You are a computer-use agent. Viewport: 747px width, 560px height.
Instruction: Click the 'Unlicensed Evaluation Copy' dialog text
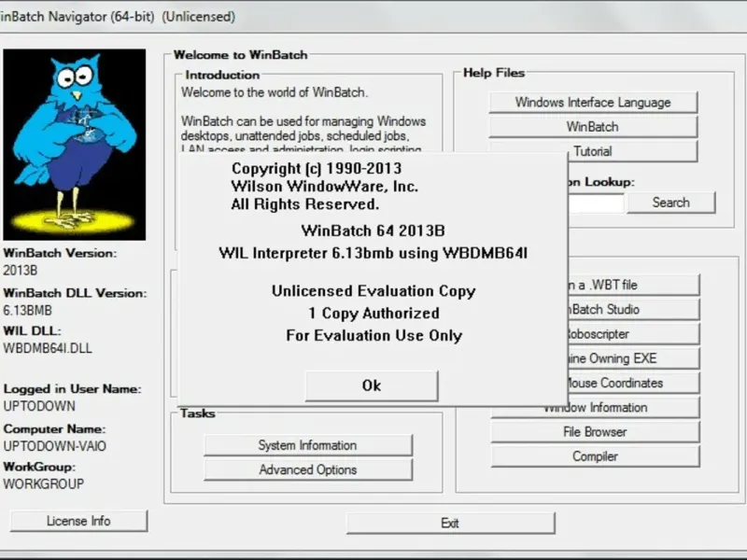pyautogui.click(x=373, y=291)
